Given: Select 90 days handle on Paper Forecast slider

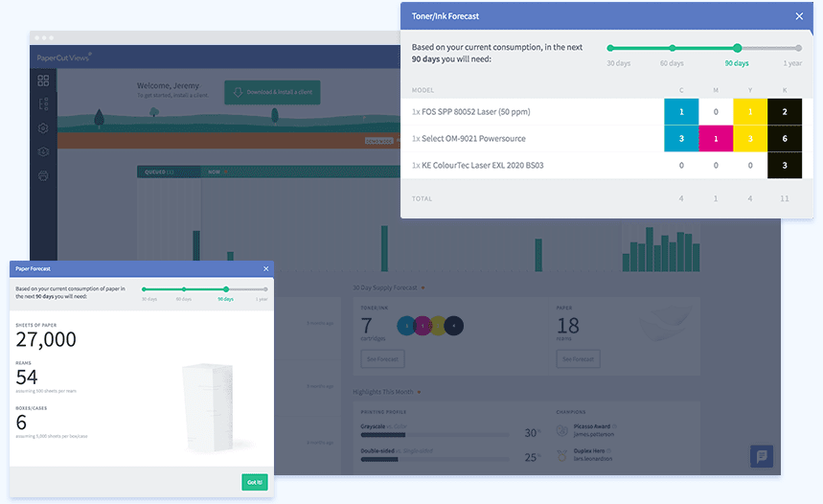Looking at the screenshot, I should pos(226,289).
